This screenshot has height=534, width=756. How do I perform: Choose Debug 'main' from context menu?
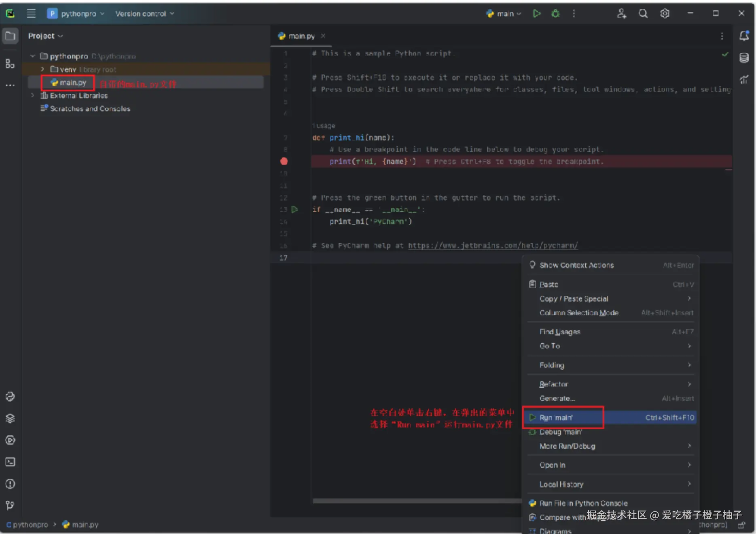[611, 432]
